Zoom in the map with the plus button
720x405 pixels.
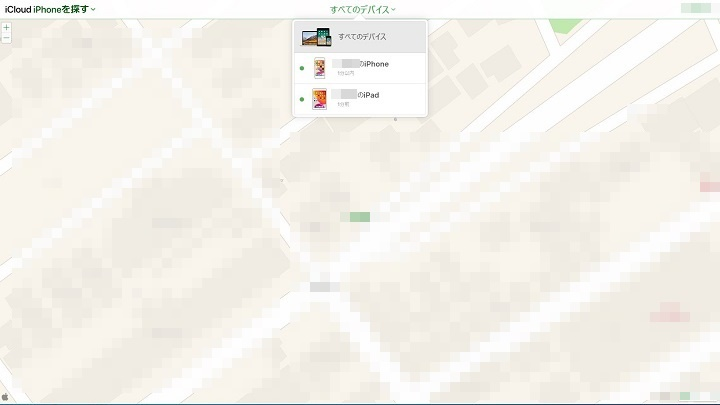(6, 28)
